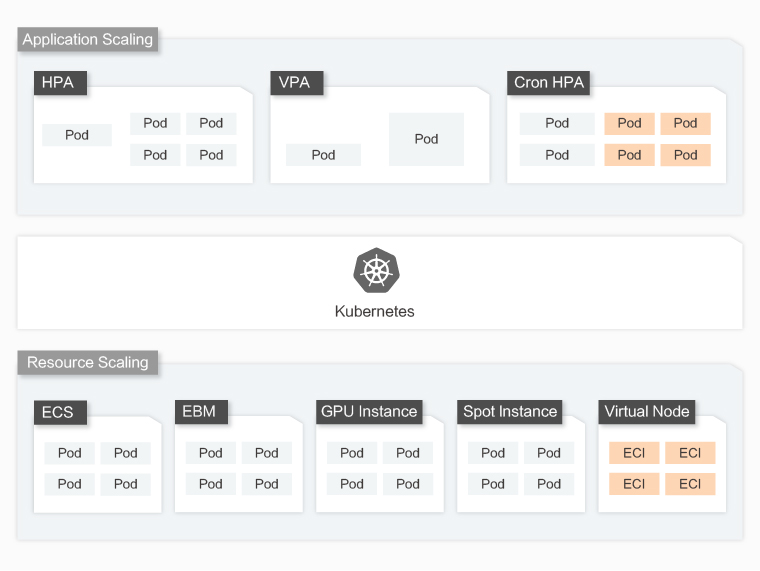Click the top-left Pod in the ECS group

(x=70, y=453)
